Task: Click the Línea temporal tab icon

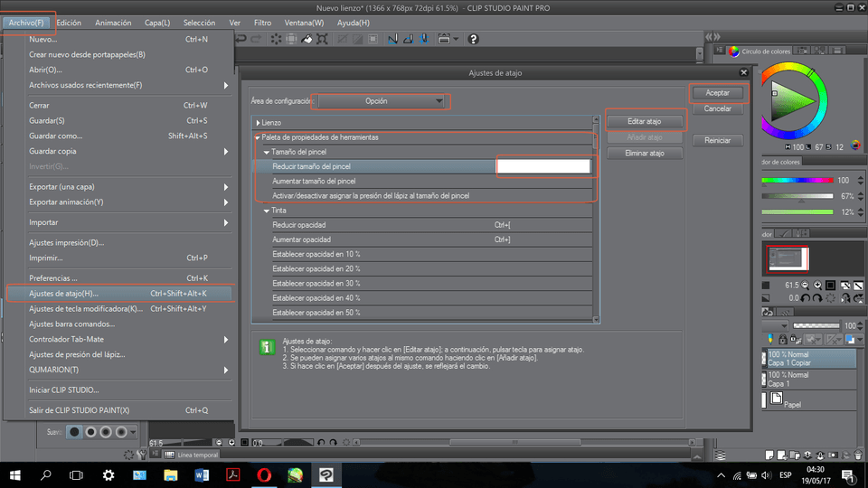Action: (169, 455)
